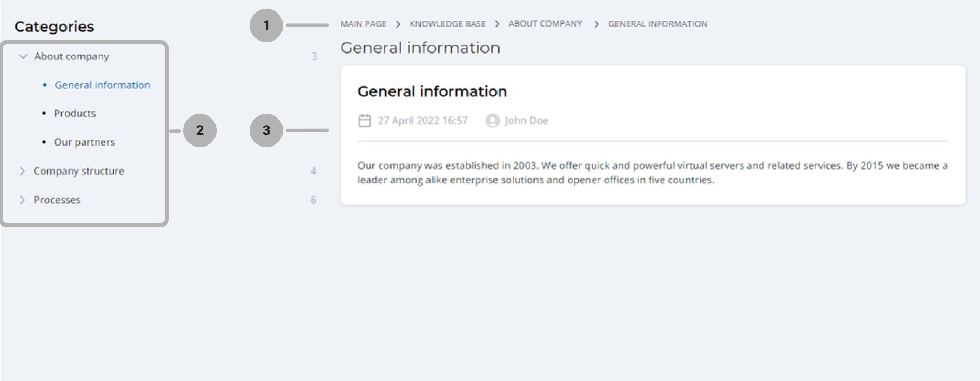
Task: Click the Company structure label
Action: 79,171
